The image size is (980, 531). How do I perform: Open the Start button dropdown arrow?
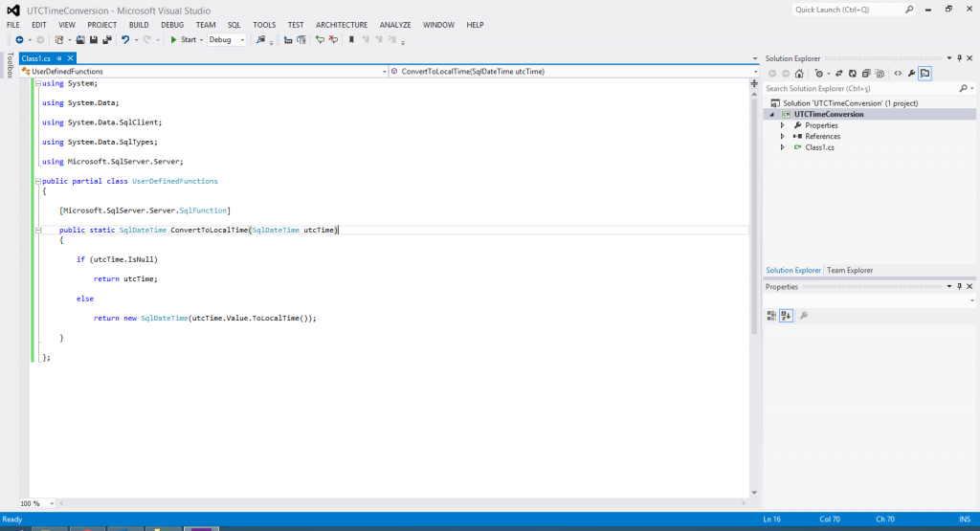pyautogui.click(x=201, y=40)
